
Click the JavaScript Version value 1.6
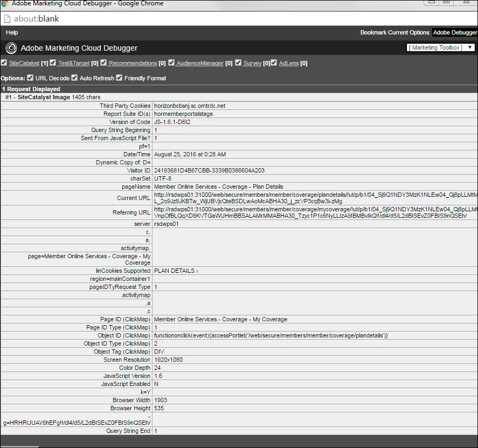point(158,376)
